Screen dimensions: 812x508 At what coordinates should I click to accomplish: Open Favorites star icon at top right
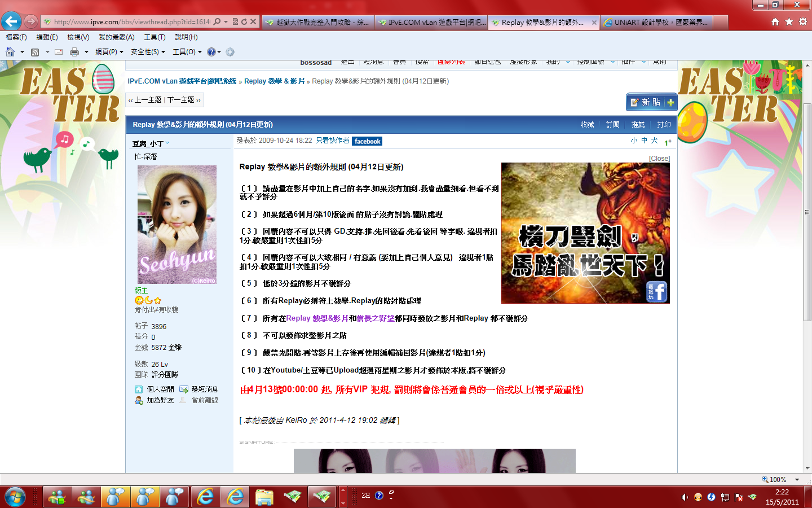pos(789,21)
